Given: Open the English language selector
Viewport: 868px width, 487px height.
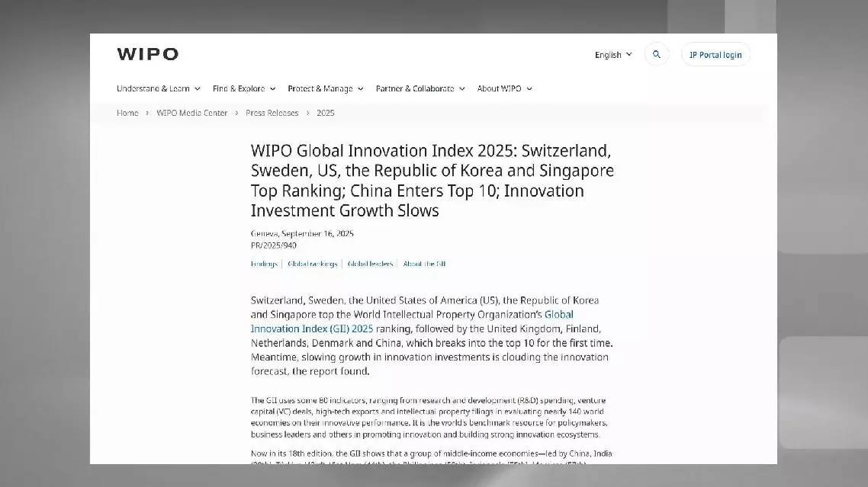Looking at the screenshot, I should click(x=613, y=55).
